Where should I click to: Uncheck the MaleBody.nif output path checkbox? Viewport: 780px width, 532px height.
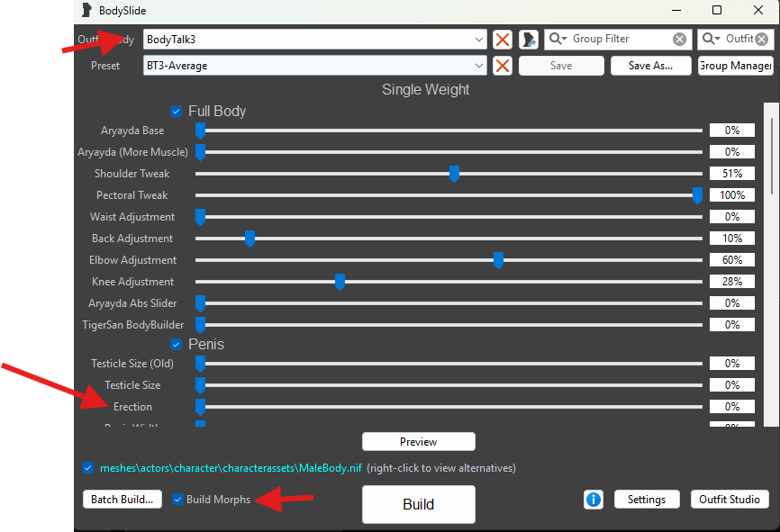[x=88, y=468]
